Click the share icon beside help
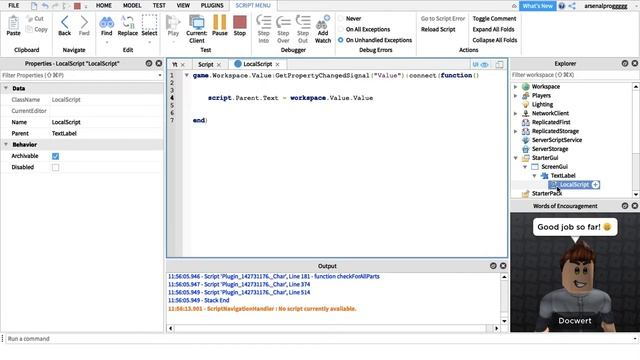 572,6
